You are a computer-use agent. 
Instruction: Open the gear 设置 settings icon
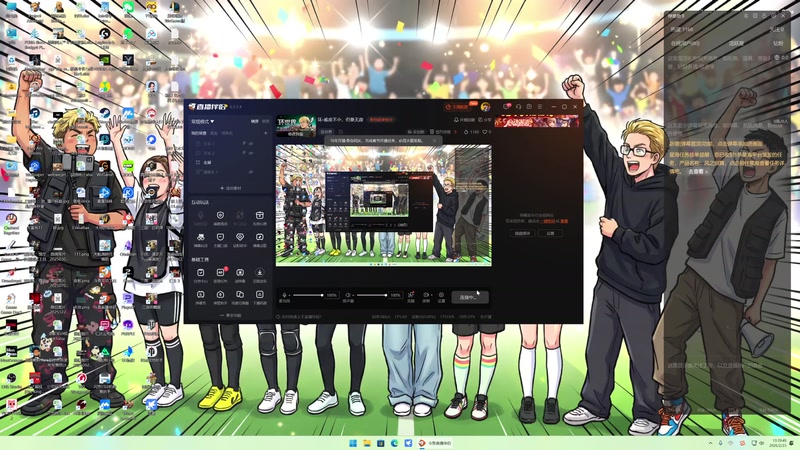[441, 296]
